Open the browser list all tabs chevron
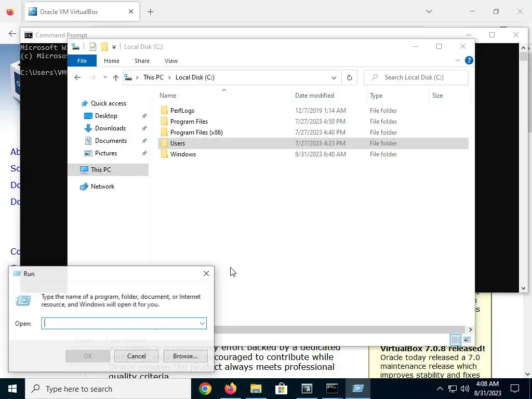 (x=429, y=11)
